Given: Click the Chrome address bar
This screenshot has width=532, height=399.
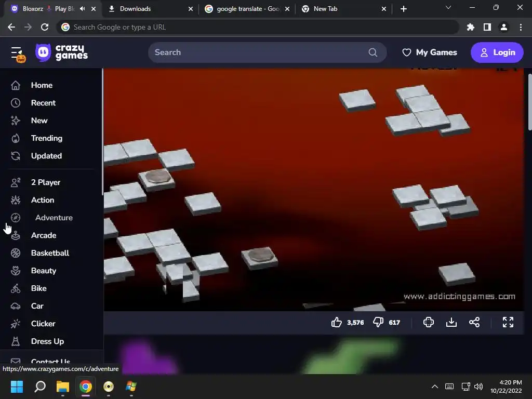Looking at the screenshot, I should (258, 27).
